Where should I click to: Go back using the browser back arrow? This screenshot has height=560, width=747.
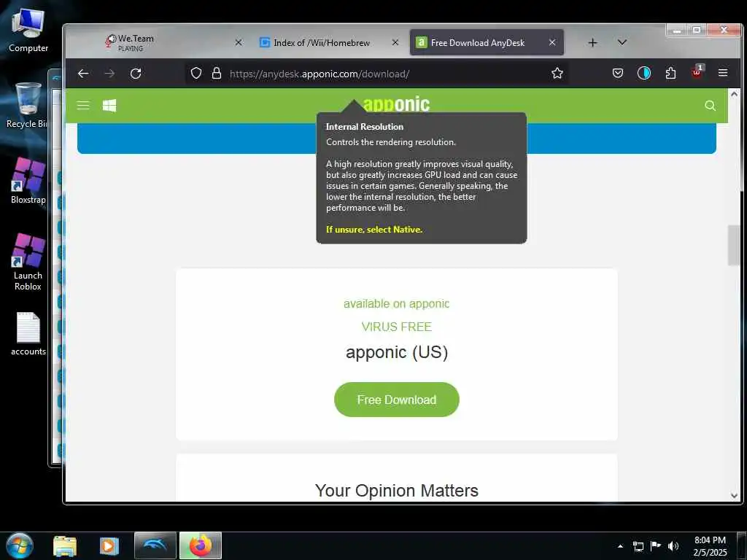tap(83, 74)
